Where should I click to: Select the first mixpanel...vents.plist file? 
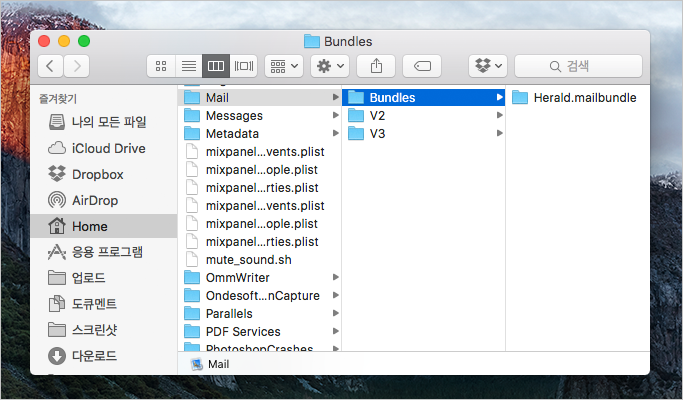click(260, 152)
